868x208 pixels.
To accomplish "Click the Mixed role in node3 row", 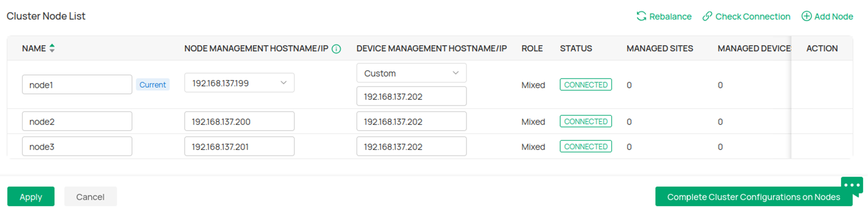I will (533, 147).
